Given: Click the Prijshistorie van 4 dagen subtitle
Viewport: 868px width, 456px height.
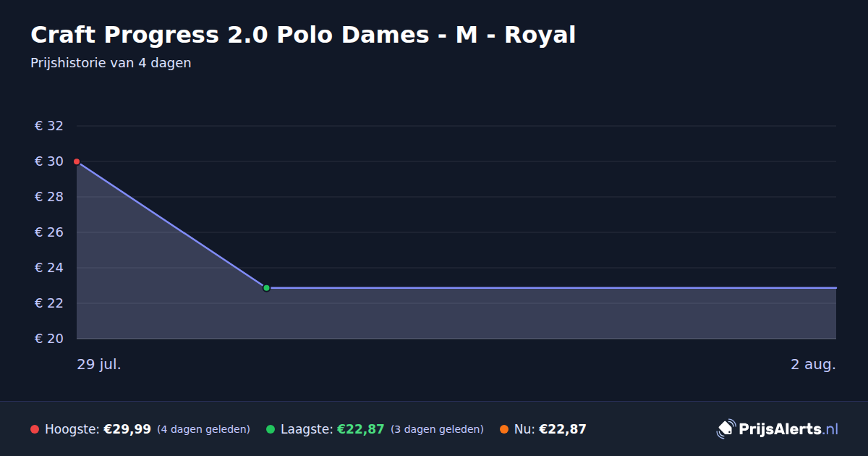Looking at the screenshot, I should click(111, 63).
